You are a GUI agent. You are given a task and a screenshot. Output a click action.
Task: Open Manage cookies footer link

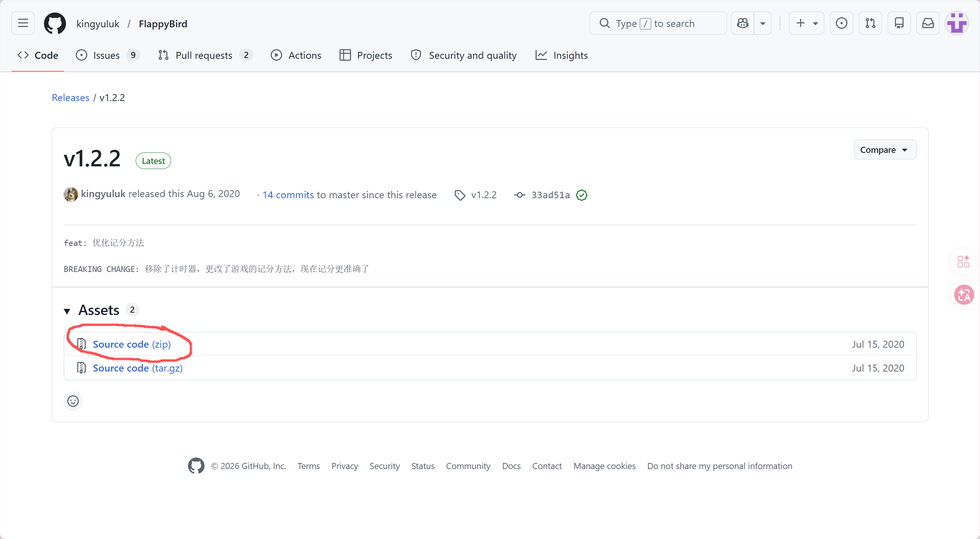point(604,466)
